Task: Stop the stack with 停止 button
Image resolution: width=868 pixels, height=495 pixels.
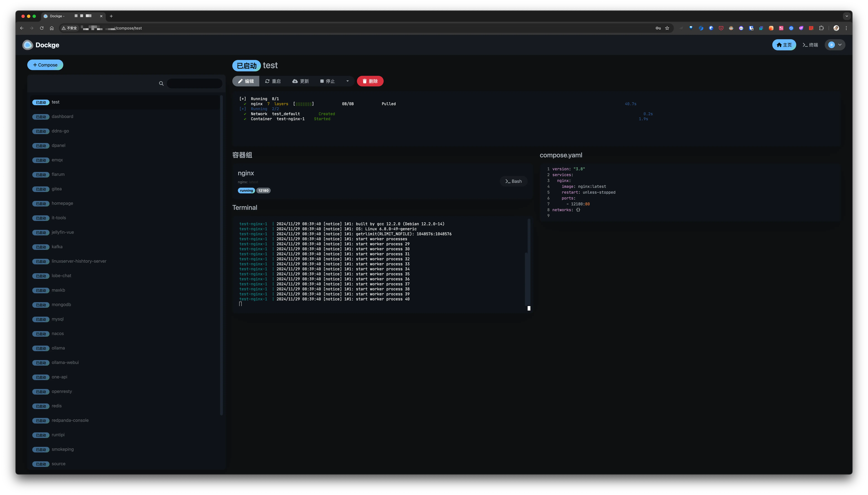Action: coord(327,81)
